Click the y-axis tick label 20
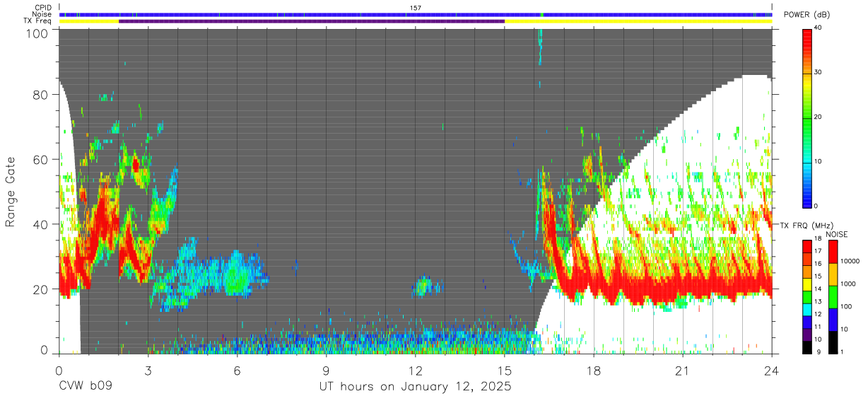This screenshot has width=868, height=401. click(x=42, y=289)
